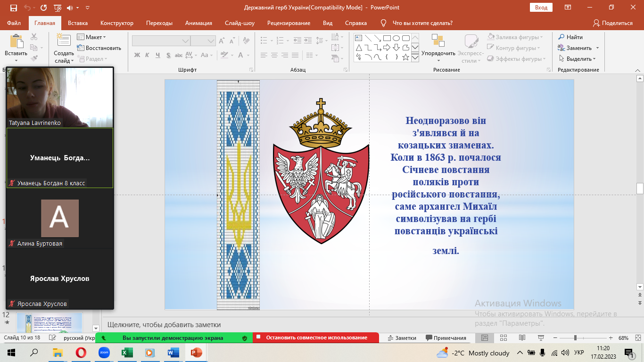Click the Примечания comments button in status bar
This screenshot has height=362, width=644.
446,338
